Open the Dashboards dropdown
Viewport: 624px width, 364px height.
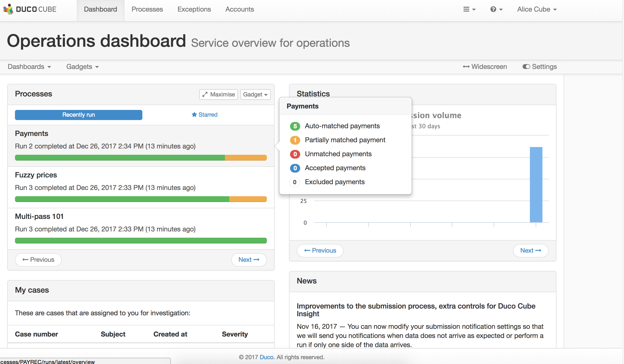[29, 67]
